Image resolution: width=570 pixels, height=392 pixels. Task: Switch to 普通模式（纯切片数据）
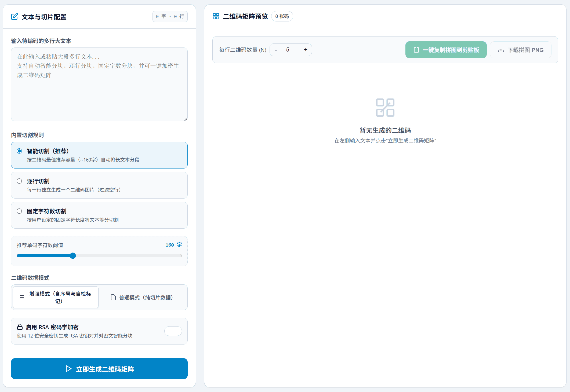[143, 297]
